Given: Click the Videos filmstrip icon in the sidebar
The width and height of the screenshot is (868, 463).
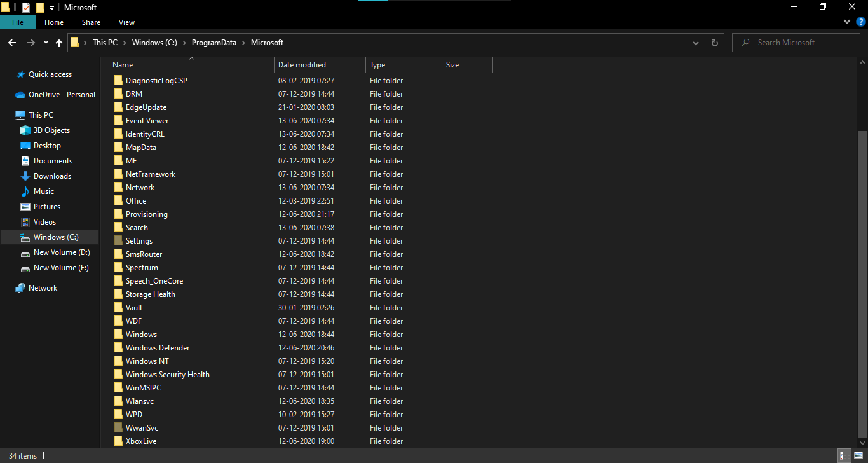Looking at the screenshot, I should click(x=25, y=222).
